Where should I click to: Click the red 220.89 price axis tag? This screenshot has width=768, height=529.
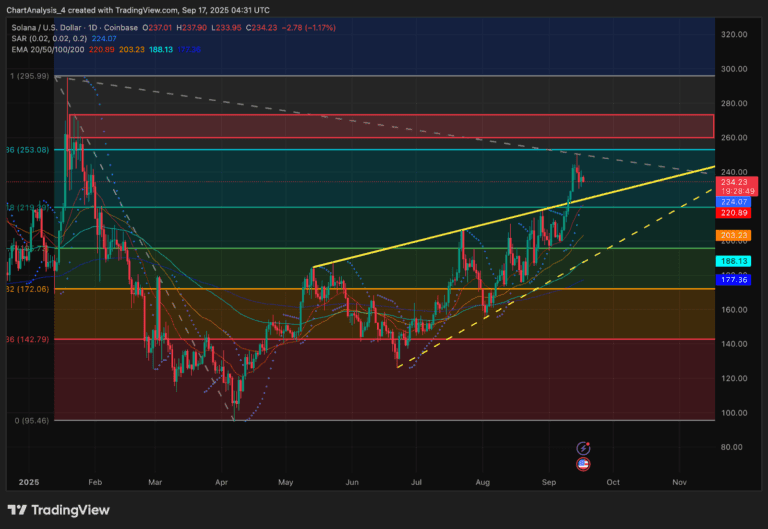pos(733,213)
